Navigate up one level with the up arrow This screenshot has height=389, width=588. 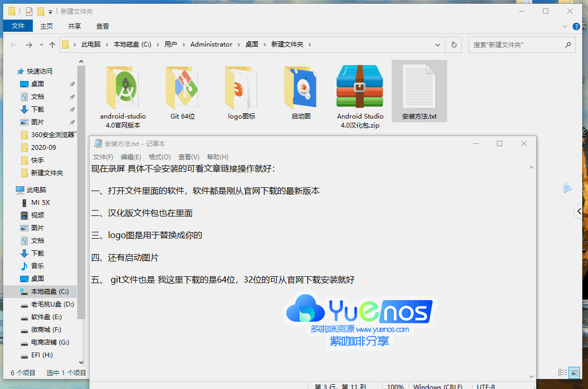[x=51, y=44]
